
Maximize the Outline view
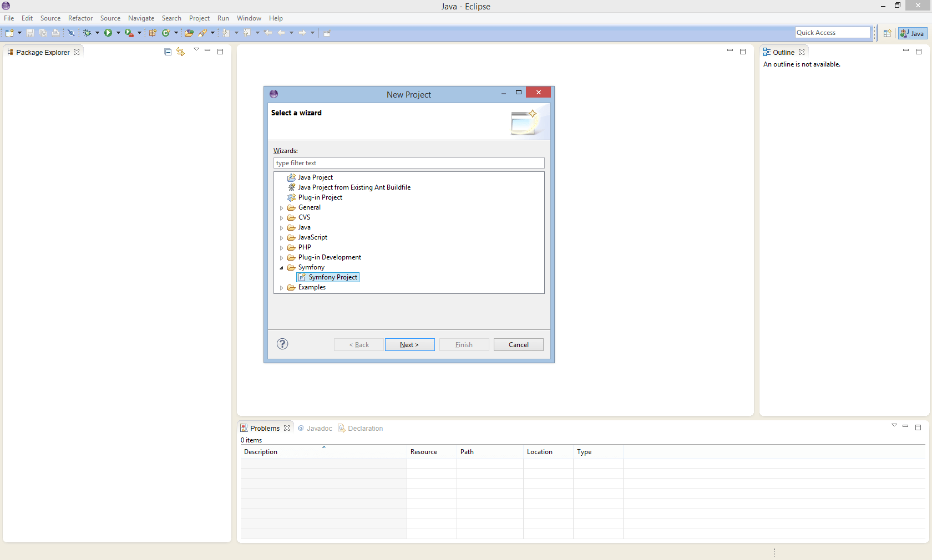pos(919,52)
